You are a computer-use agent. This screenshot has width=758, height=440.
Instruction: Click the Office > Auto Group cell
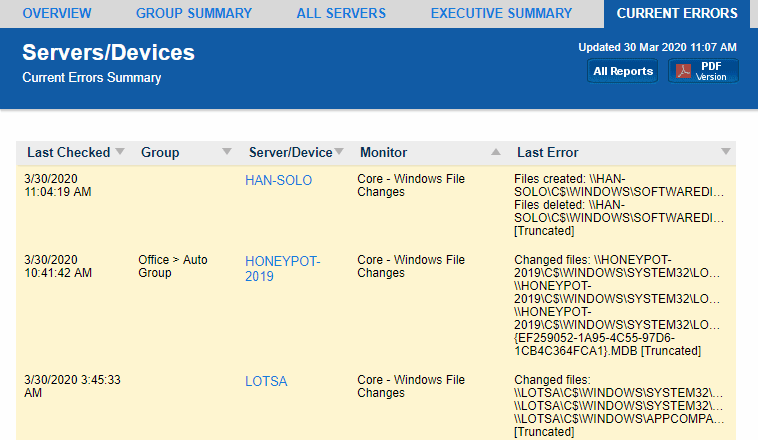point(173,266)
